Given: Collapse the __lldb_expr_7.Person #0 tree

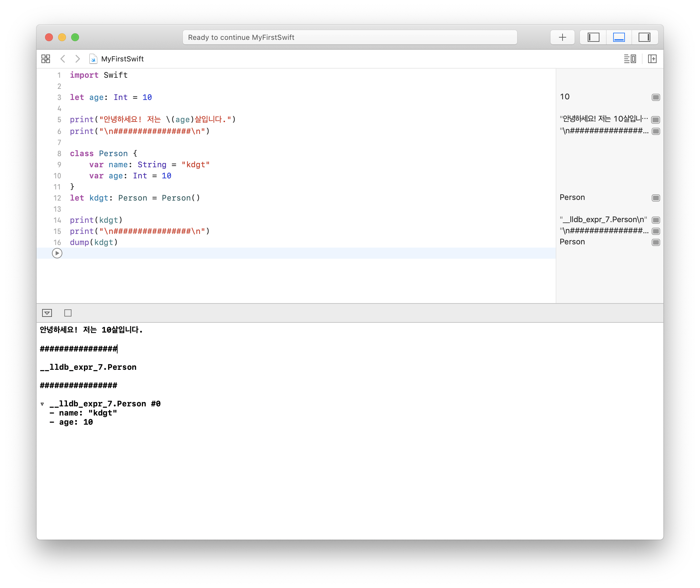Looking at the screenshot, I should (x=42, y=404).
